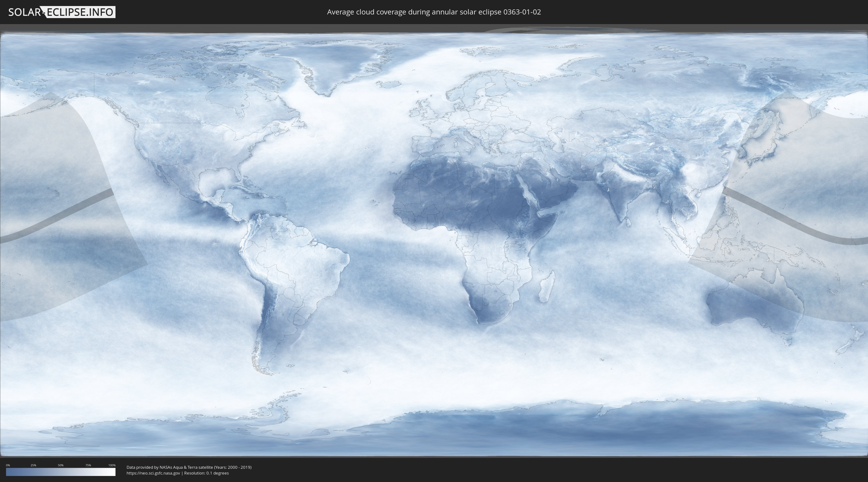Screen dimensions: 868x482
Task: Click the SOLAR-ECLIPSE.INFO logo
Action: 62,12
